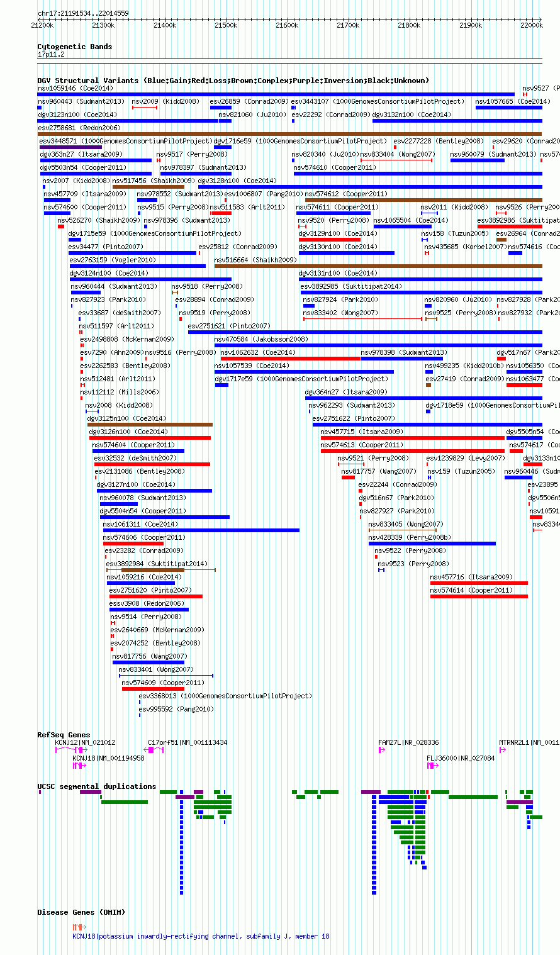Select the nsv158 (Tuzun2005) variant label
Screen dimensions: 560x955
[455, 233]
